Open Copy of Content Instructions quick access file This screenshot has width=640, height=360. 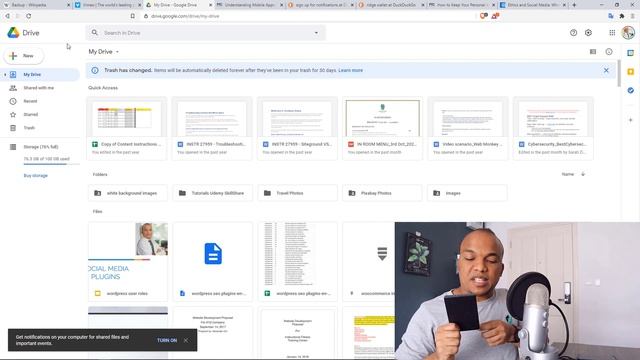127,128
